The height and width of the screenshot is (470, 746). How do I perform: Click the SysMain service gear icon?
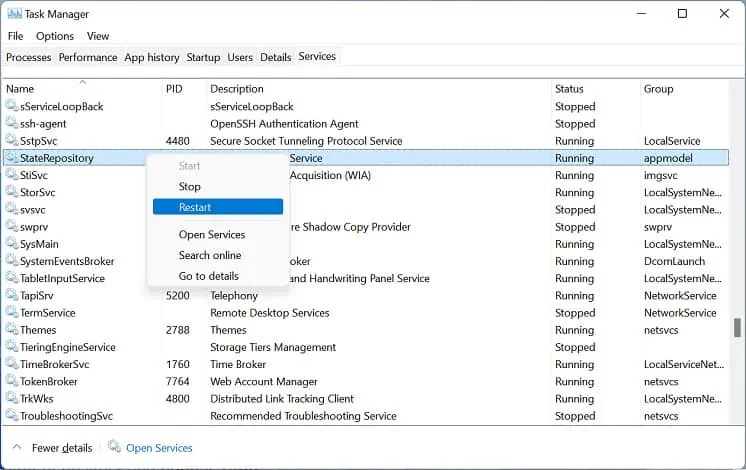click(12, 243)
